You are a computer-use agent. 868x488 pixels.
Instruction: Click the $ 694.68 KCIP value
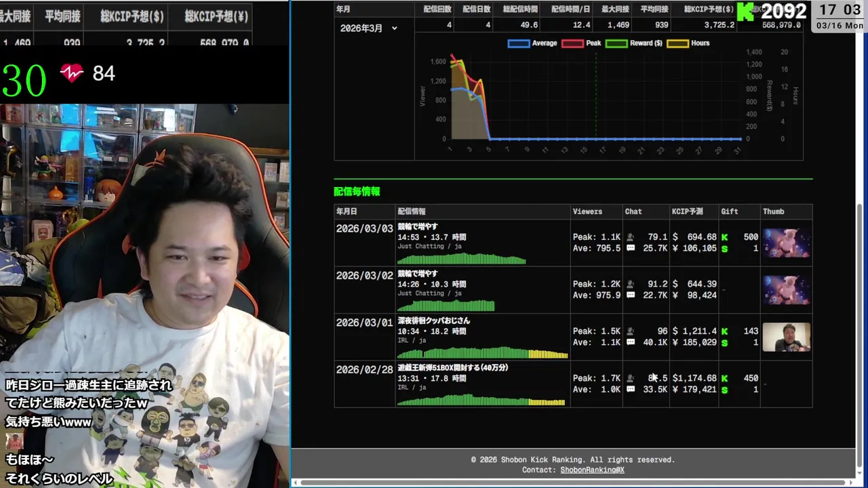pyautogui.click(x=694, y=237)
